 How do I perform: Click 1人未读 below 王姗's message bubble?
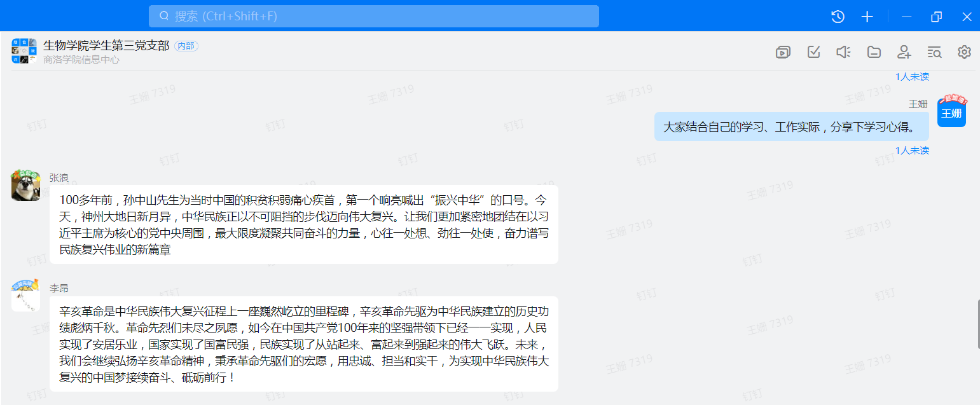[912, 151]
